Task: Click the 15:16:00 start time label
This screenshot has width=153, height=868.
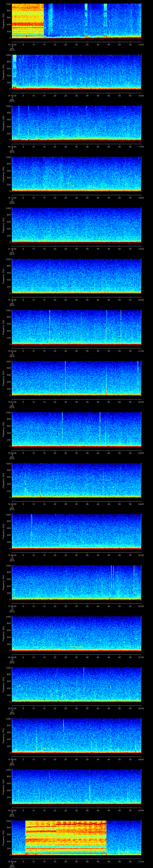Action: 12,147
